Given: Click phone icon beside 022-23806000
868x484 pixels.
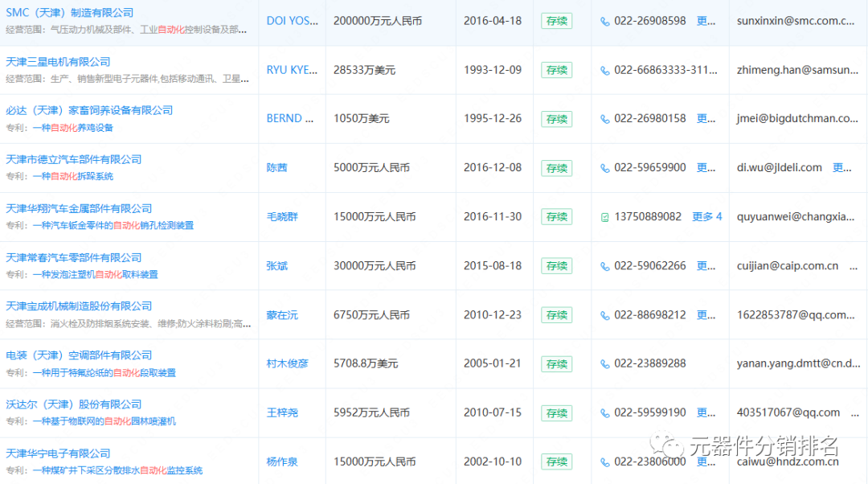Looking at the screenshot, I should (x=605, y=462).
